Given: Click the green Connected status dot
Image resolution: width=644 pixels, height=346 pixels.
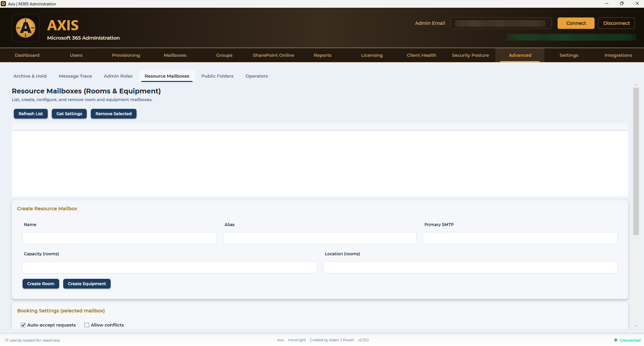Looking at the screenshot, I should pos(616,340).
